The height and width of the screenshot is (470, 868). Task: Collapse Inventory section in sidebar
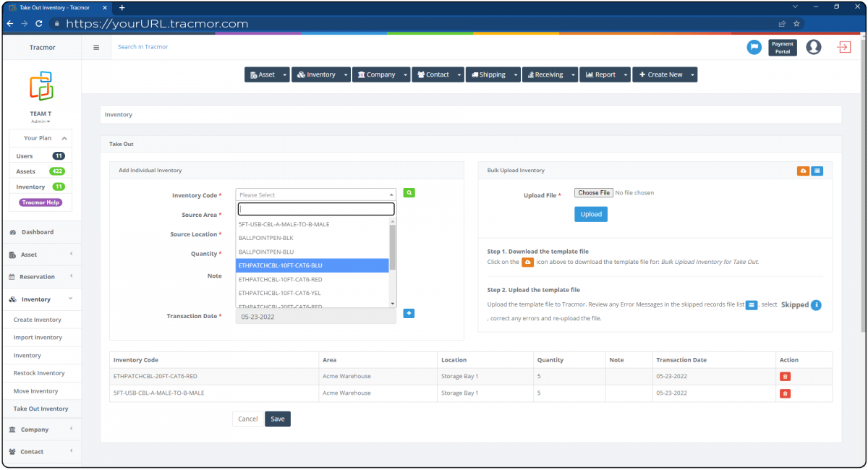[41, 299]
